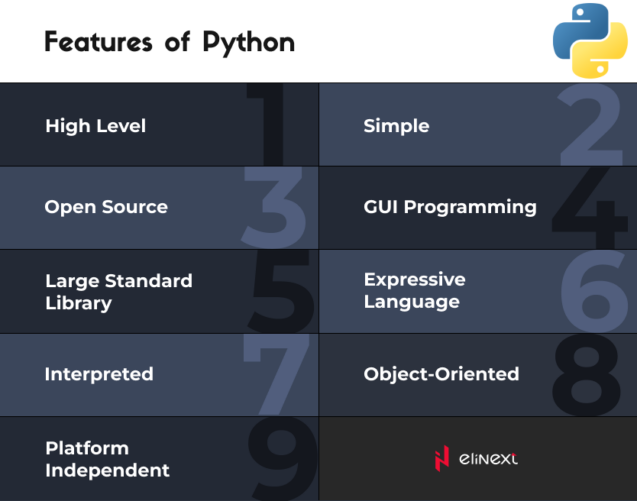This screenshot has width=637, height=501.
Task: Select the large number 3 graphic
Action: [274, 207]
